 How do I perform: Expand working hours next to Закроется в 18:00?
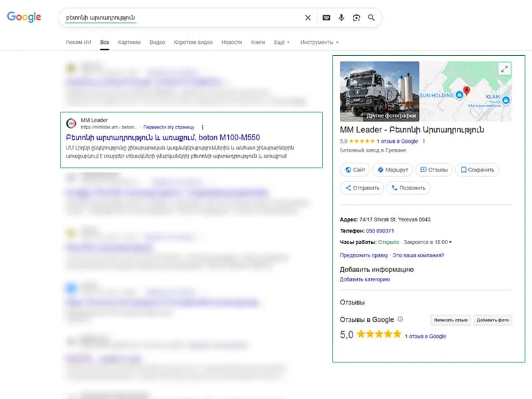pyautogui.click(x=450, y=242)
